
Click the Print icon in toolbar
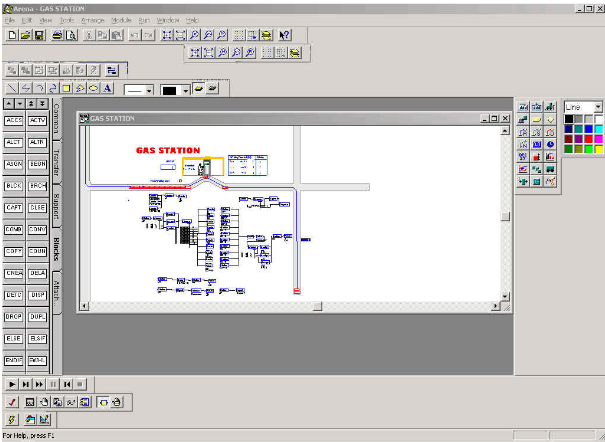click(x=57, y=35)
